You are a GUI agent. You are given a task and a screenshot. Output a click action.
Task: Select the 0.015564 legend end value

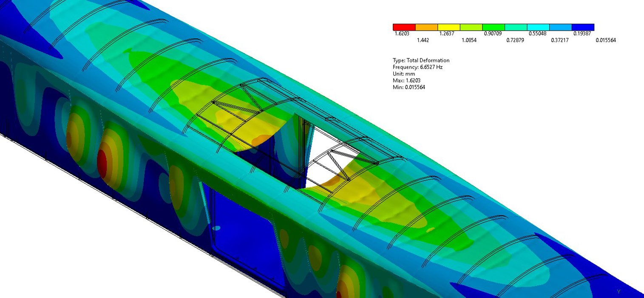pyautogui.click(x=605, y=40)
